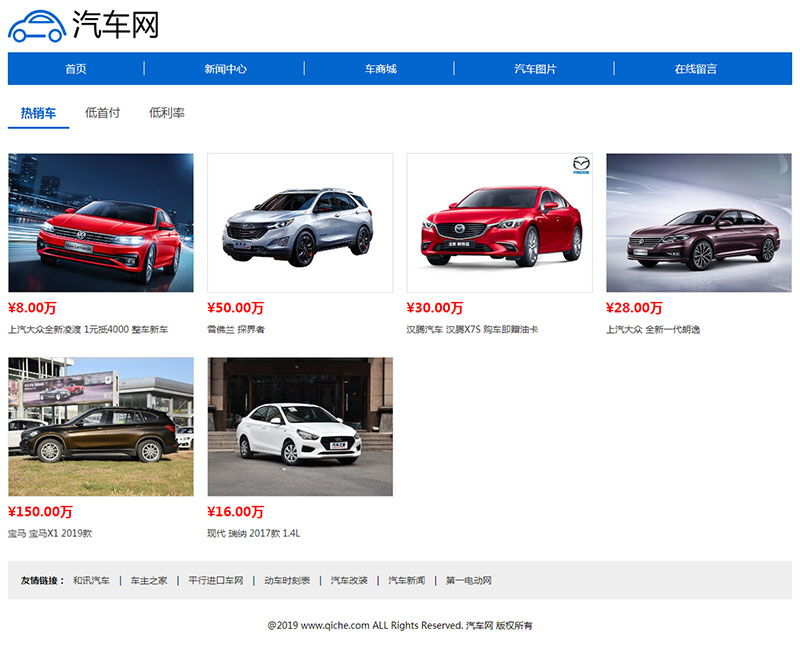This screenshot has width=800, height=651.
Task: Open the red Mazda sedan photo
Action: tap(499, 223)
